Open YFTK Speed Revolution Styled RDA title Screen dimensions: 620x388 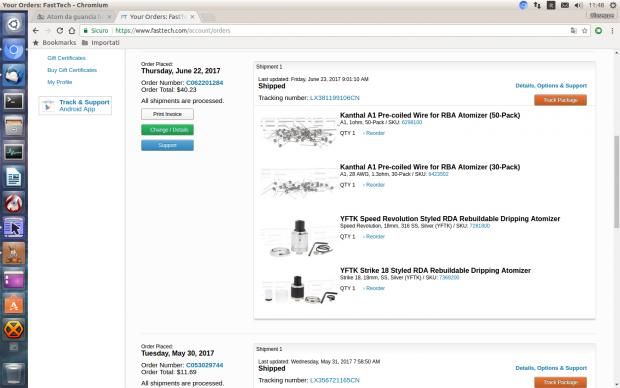(450, 219)
